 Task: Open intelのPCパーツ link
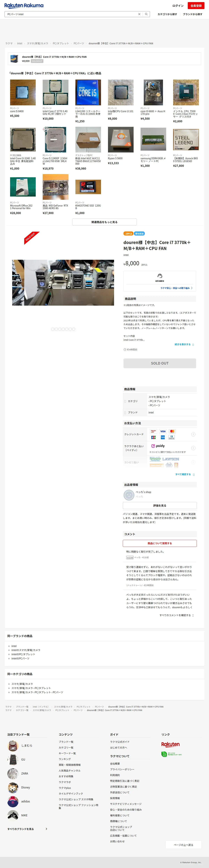pos(20,658)
